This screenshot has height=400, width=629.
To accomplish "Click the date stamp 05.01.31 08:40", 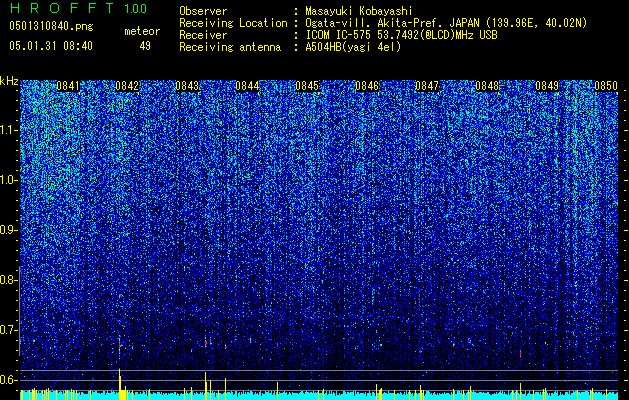I will 51,46.
